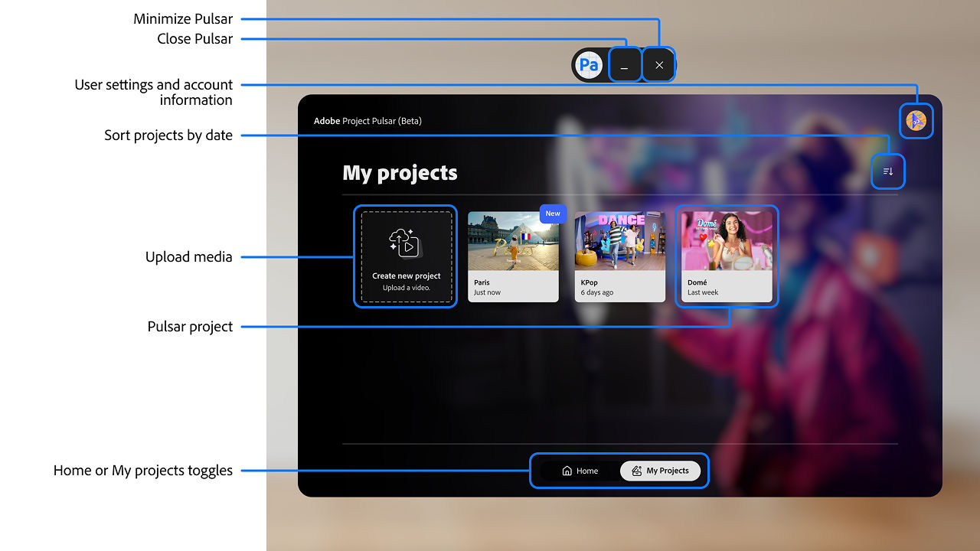Click the My projects page heading
The width and height of the screenshot is (980, 551).
point(400,173)
